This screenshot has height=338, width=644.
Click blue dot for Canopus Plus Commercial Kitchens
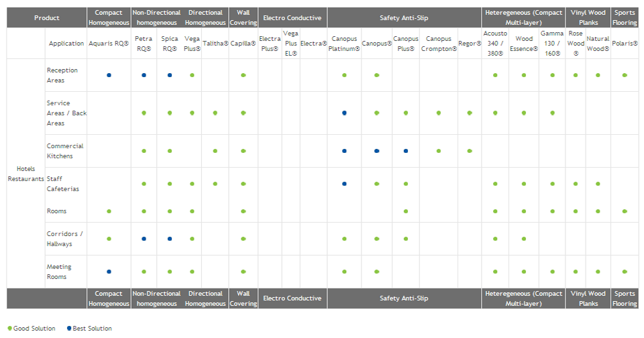(x=406, y=151)
